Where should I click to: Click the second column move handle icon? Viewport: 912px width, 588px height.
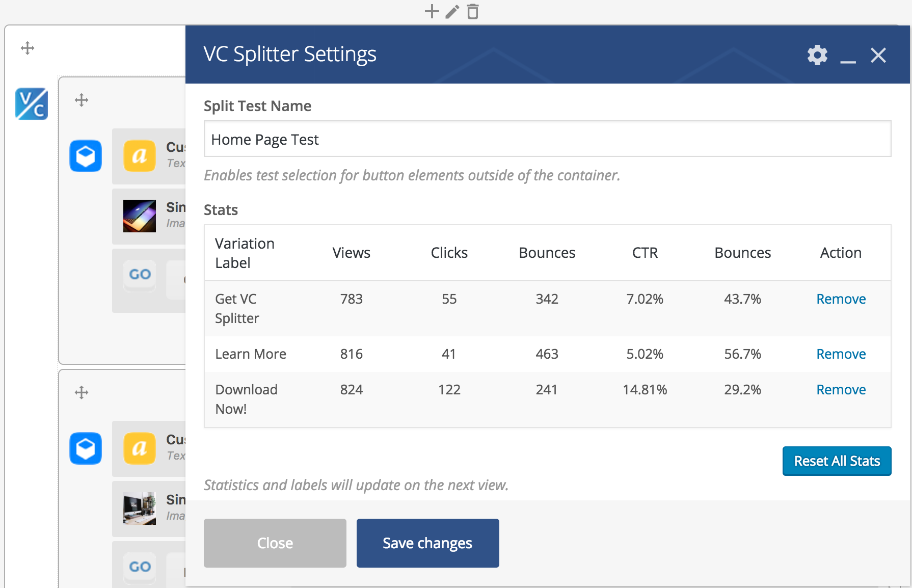[82, 392]
